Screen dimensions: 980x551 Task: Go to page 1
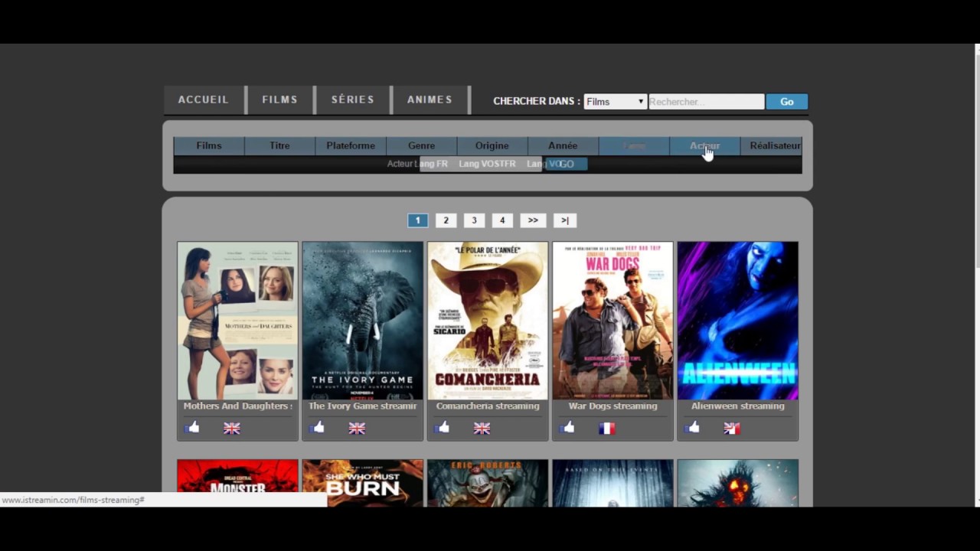coord(417,220)
